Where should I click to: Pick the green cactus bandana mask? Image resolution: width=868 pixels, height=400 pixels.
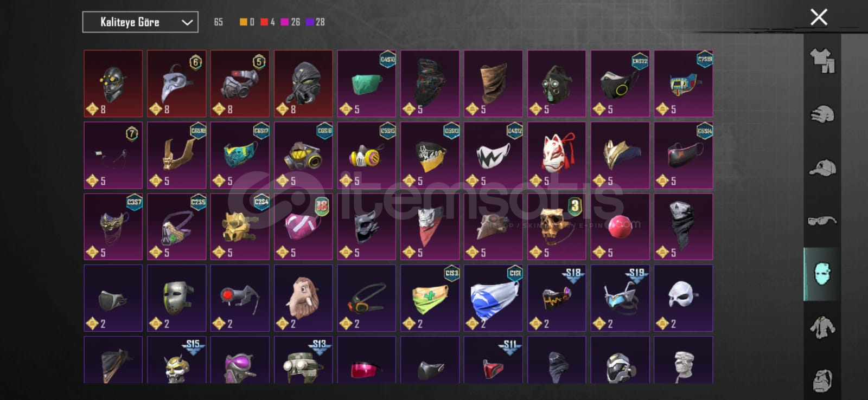tap(430, 298)
